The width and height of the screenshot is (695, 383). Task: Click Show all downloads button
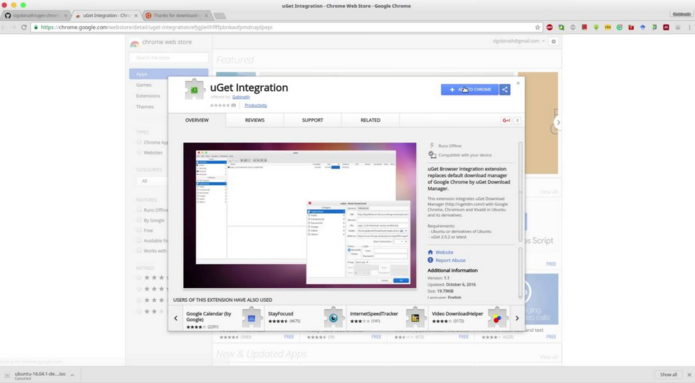click(x=668, y=375)
